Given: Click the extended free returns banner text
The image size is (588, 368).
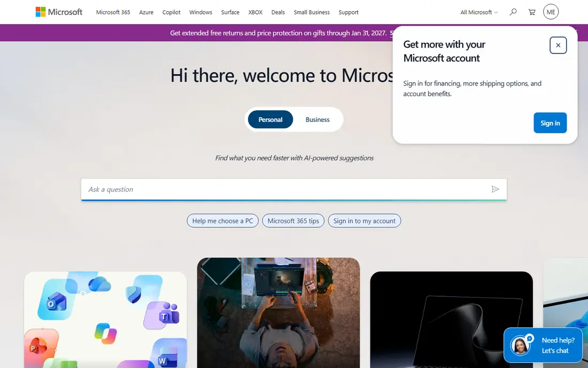Looking at the screenshot, I should [x=278, y=33].
